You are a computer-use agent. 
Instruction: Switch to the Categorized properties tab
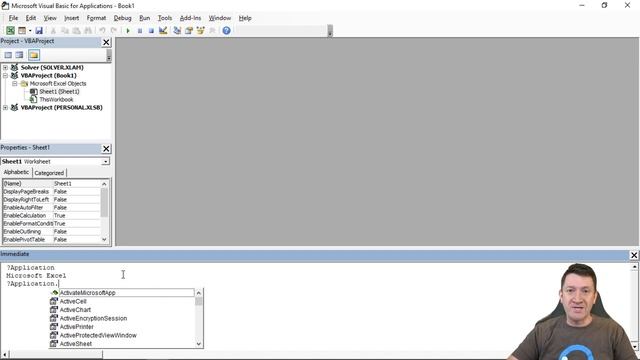click(x=49, y=173)
